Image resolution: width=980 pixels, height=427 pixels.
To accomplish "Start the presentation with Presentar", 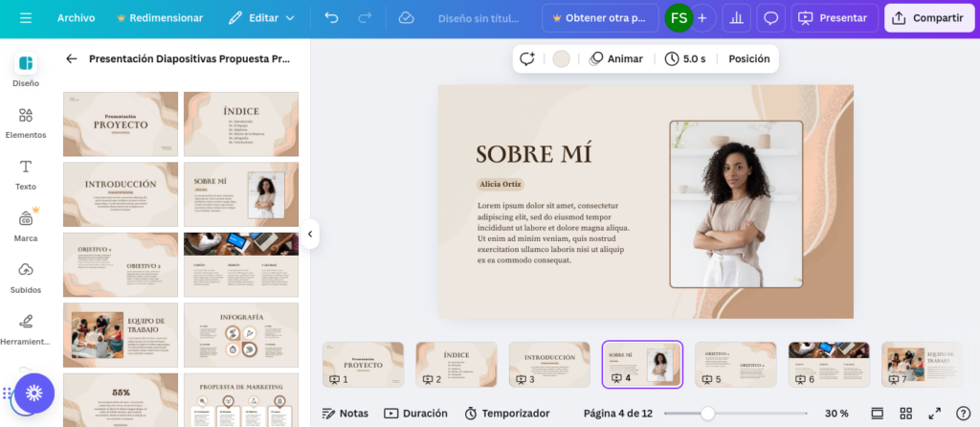I will [x=835, y=18].
